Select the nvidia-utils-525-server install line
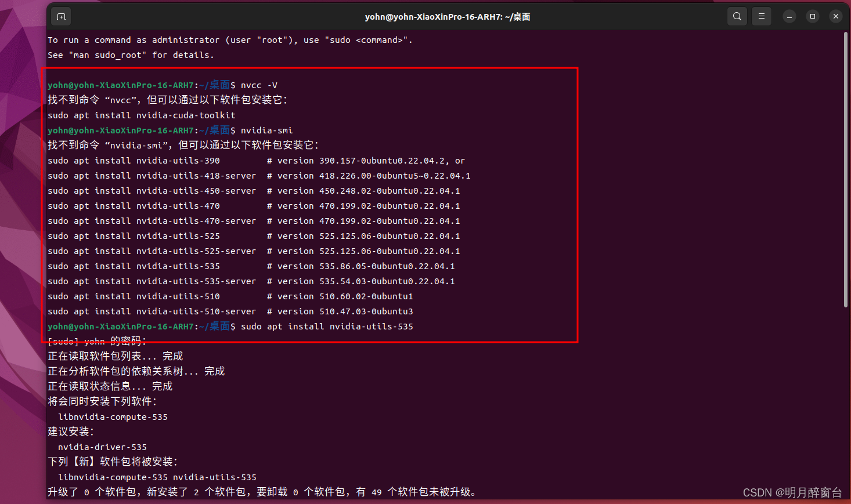 pyautogui.click(x=254, y=251)
